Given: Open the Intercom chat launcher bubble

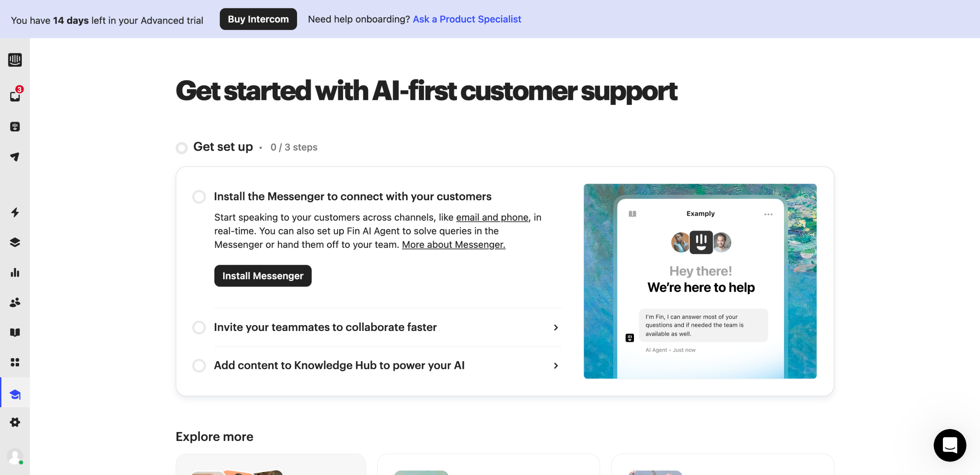Looking at the screenshot, I should point(949,445).
